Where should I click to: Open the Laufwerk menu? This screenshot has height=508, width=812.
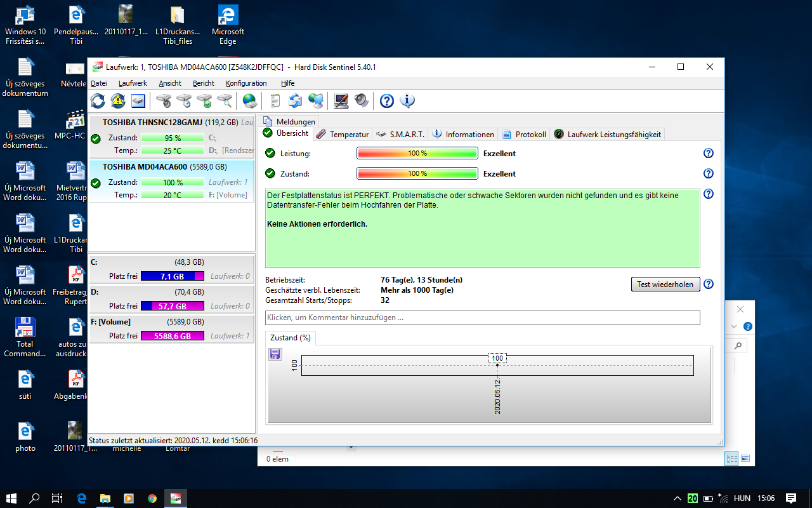(133, 83)
